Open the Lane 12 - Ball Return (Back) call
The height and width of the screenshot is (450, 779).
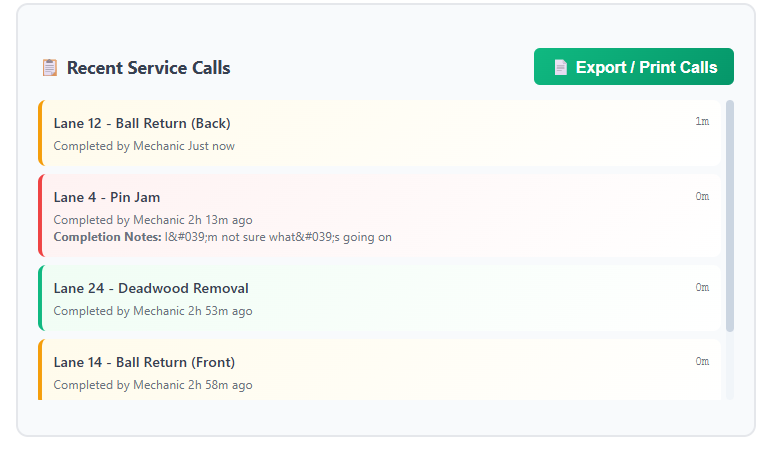coord(142,123)
